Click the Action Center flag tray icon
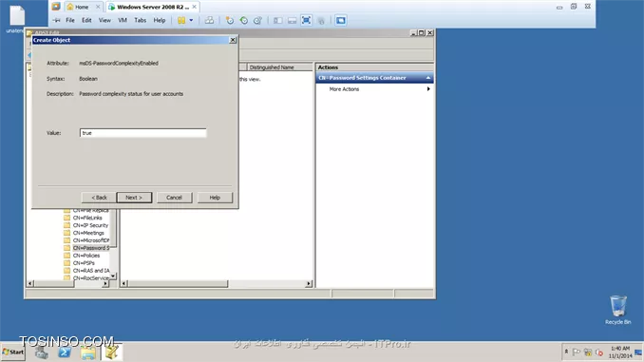644x362 pixels. 577,352
